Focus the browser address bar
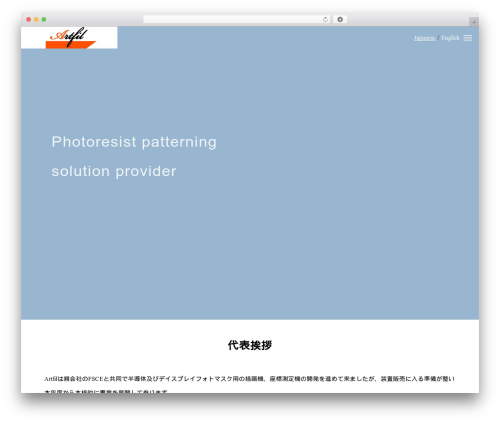Screen dimensions: 500x423 [237, 19]
